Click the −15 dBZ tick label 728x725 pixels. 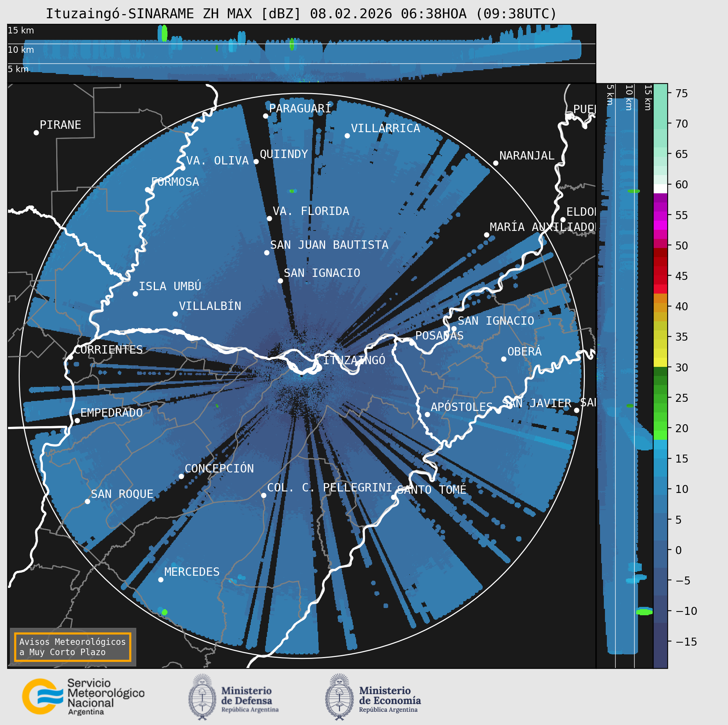tap(686, 642)
